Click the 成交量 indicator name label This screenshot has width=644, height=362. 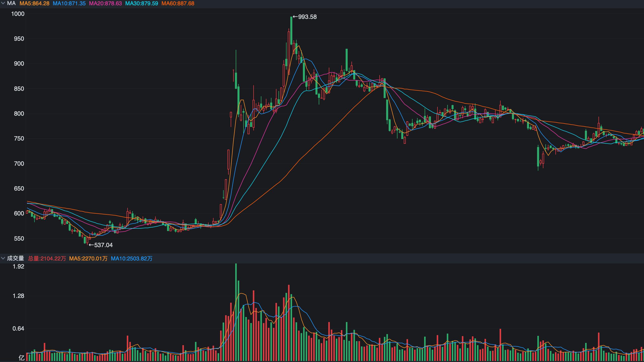pos(15,258)
